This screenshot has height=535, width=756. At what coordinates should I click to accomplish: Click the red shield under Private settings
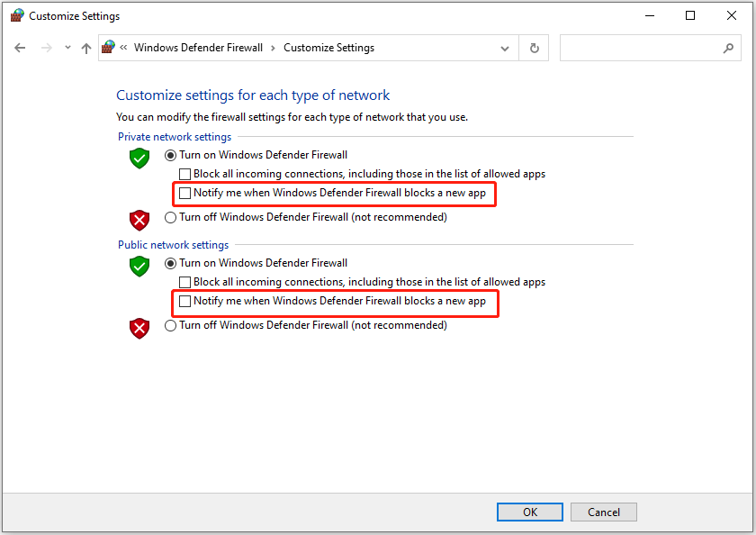click(139, 221)
